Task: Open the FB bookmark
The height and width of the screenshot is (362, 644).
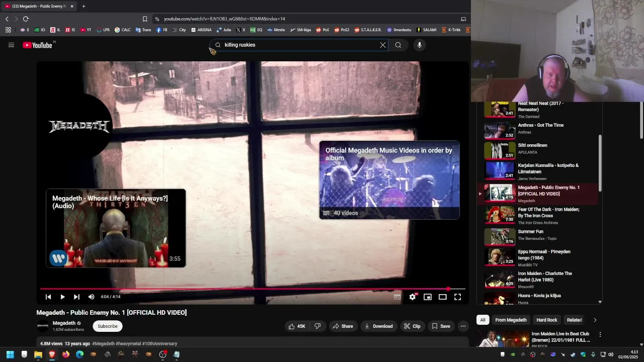Action: tap(162, 30)
